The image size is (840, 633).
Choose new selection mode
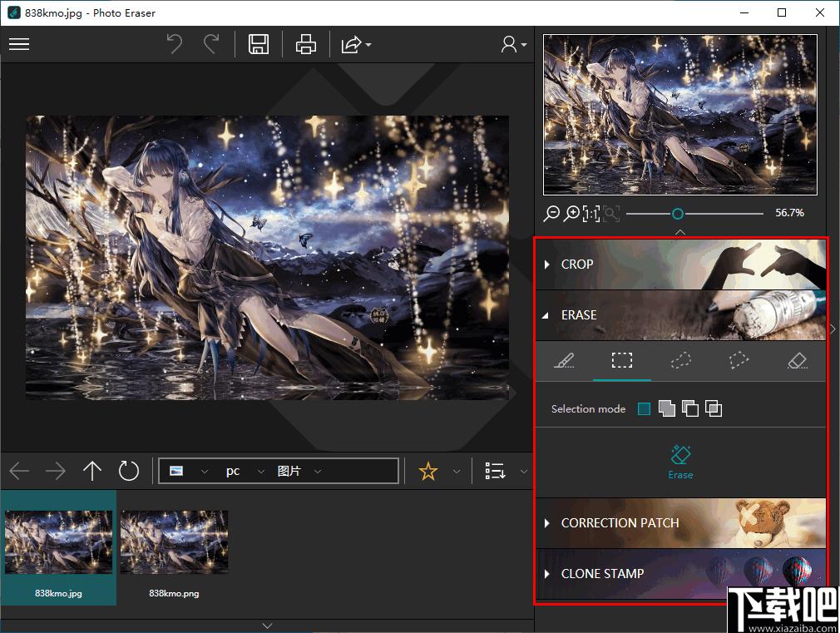(644, 409)
